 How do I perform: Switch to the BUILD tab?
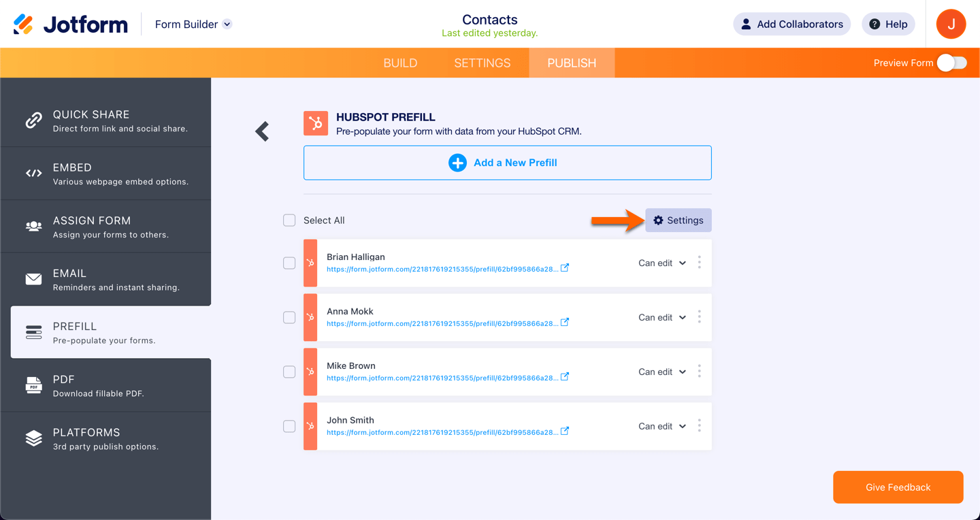click(400, 63)
